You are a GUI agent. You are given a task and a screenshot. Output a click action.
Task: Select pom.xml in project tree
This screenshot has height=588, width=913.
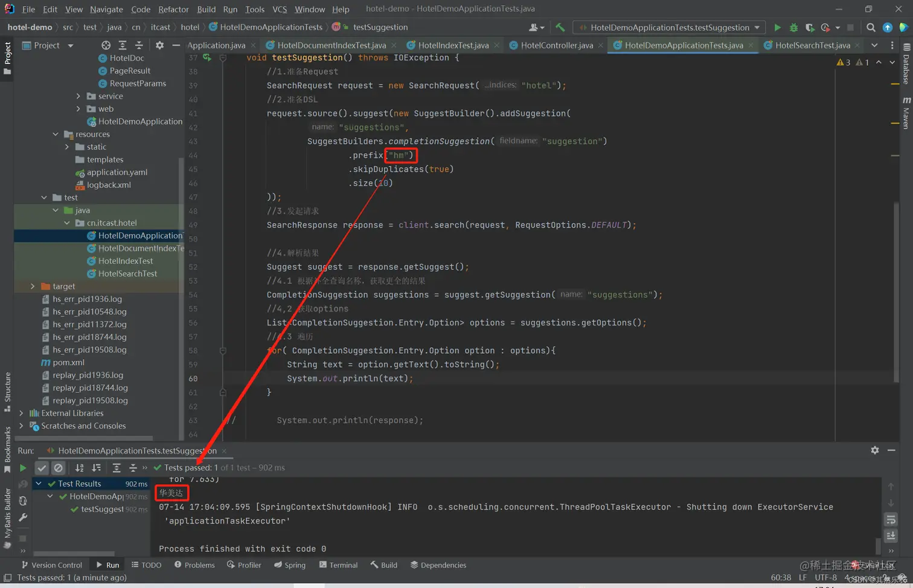pos(68,362)
